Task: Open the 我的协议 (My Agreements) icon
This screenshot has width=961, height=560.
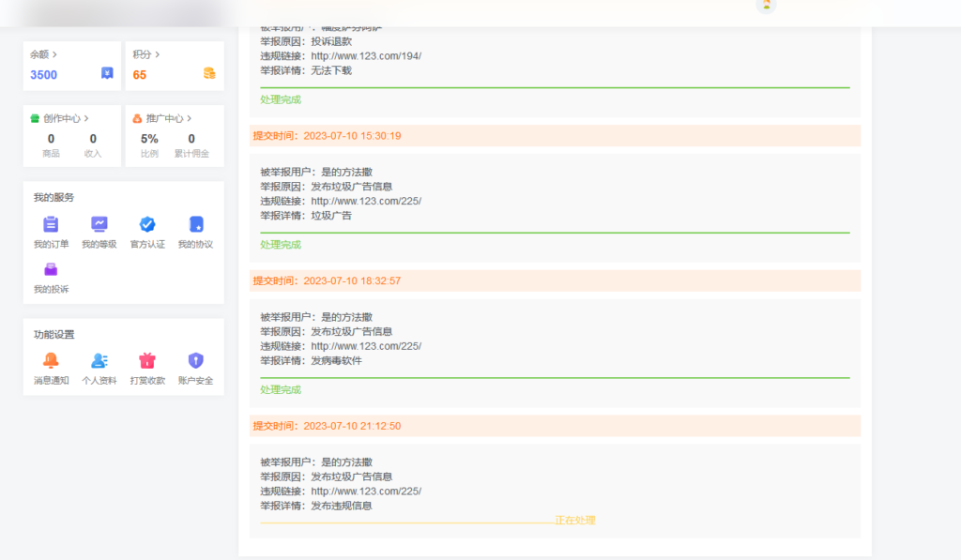Action: tap(195, 225)
